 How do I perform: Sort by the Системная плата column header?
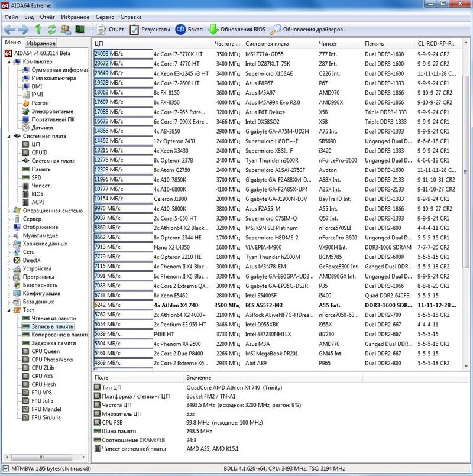coord(279,43)
